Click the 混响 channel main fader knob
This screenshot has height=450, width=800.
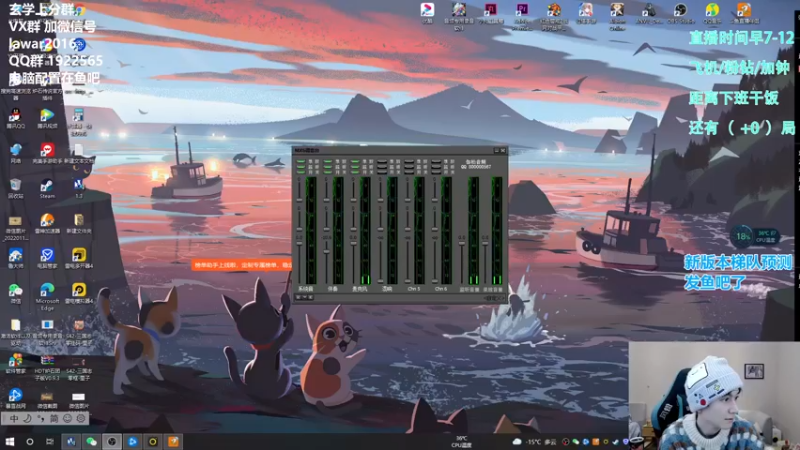381,280
